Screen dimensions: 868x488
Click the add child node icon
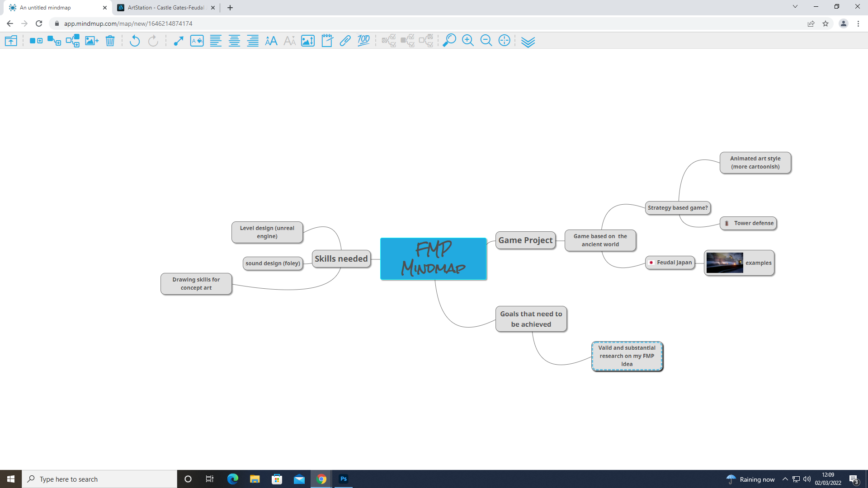(x=54, y=41)
